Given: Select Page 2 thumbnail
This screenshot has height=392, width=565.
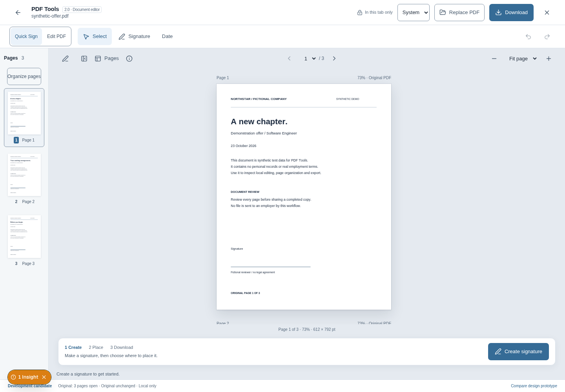Looking at the screenshot, I should (x=24, y=179).
